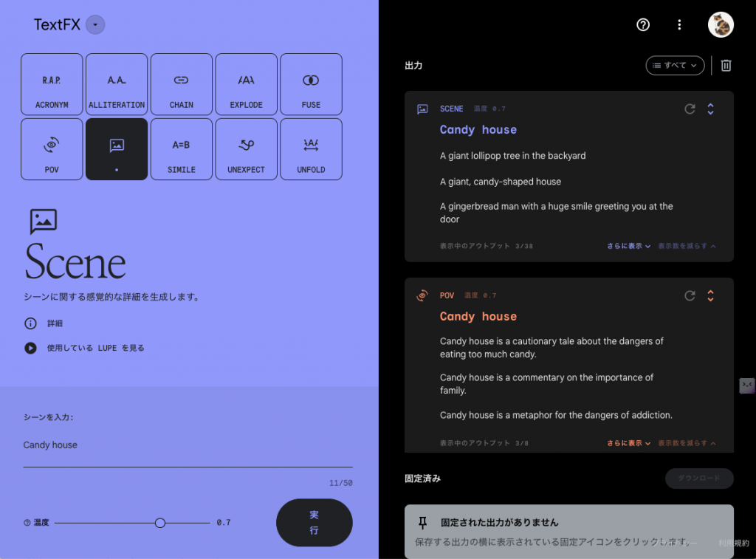Collapse the POV output card with its chevron
Image resolution: width=756 pixels, height=559 pixels.
[x=710, y=295]
